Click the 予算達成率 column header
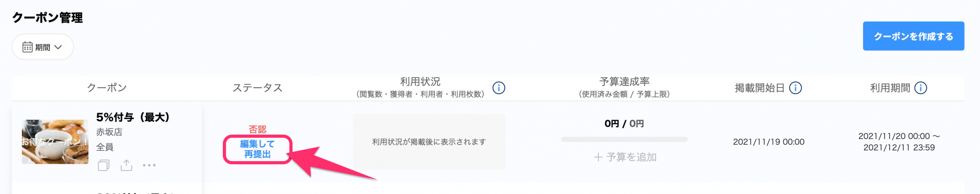Screen dimensions: 980x194 tap(624, 82)
